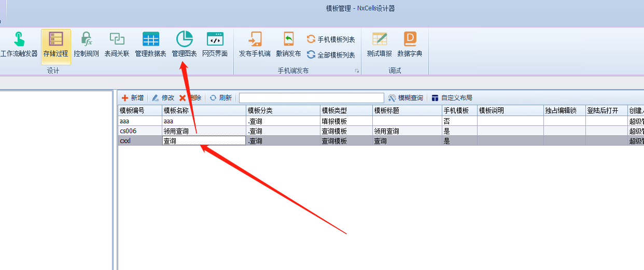Screen dimensions: 644x270
Task: Open 手机模板列表 mobile template list
Action: pos(331,40)
